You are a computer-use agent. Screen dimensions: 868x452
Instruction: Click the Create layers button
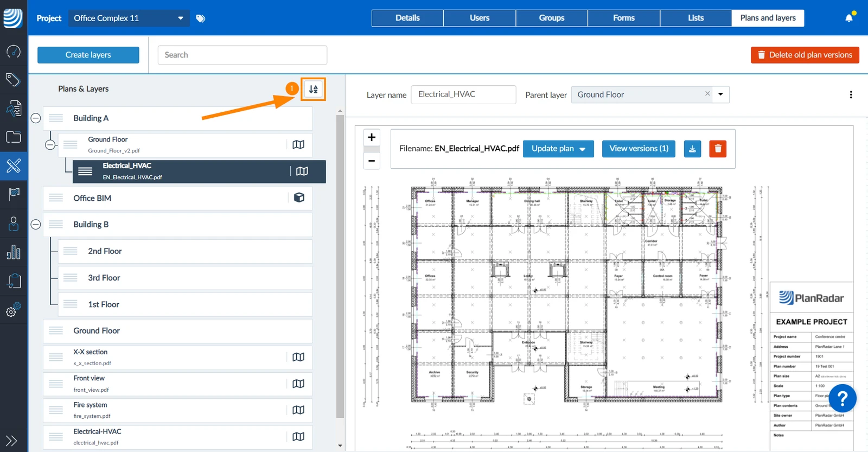tap(88, 55)
